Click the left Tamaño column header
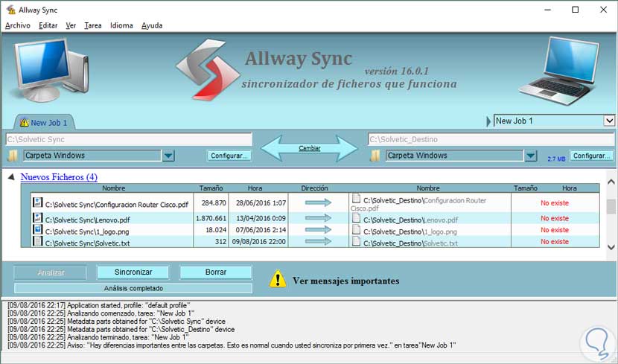Viewport: 618px width, 364px height. (x=211, y=188)
